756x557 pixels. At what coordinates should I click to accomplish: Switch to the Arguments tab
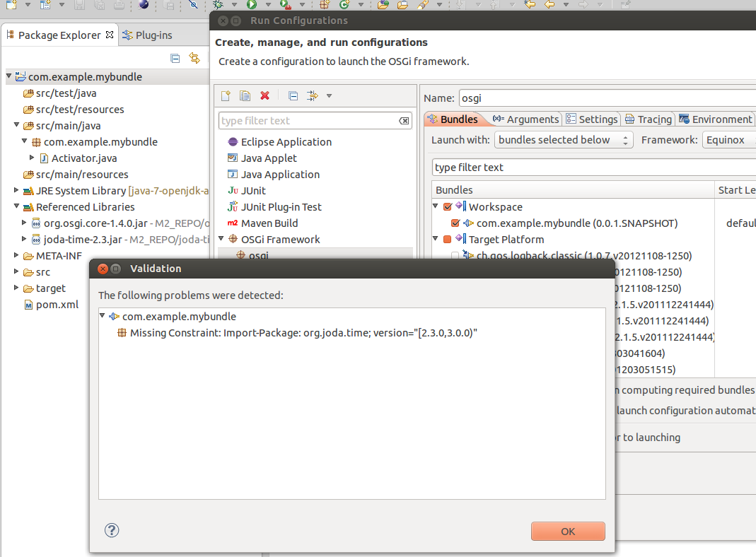pos(526,119)
